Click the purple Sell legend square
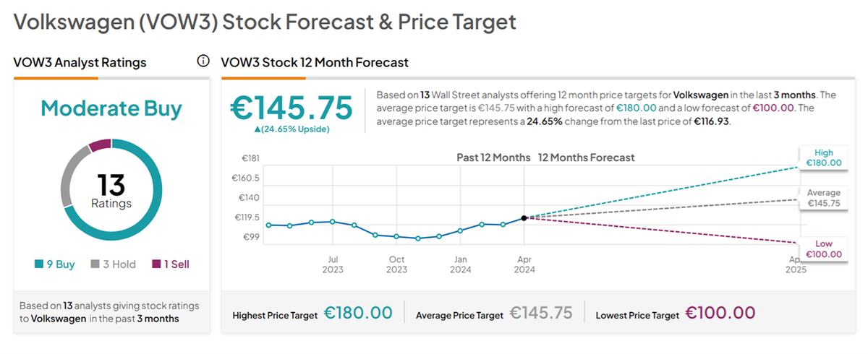This screenshot has width=868, height=354. click(156, 264)
